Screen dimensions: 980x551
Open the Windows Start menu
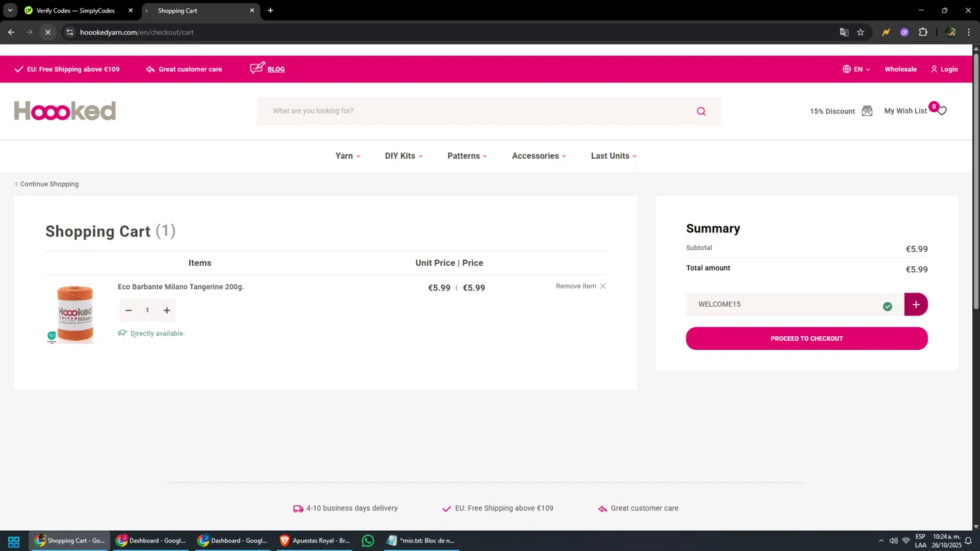click(x=14, y=541)
